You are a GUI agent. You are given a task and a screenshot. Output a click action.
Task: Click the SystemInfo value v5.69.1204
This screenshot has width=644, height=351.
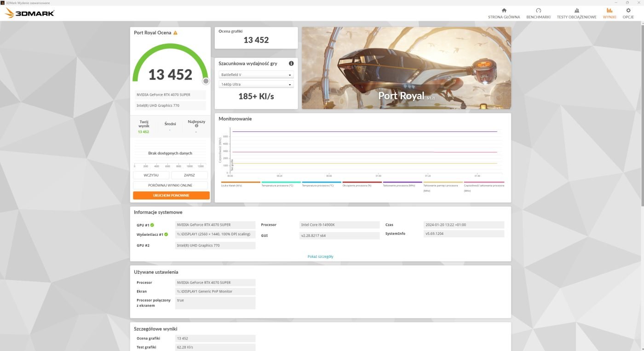pyautogui.click(x=464, y=234)
